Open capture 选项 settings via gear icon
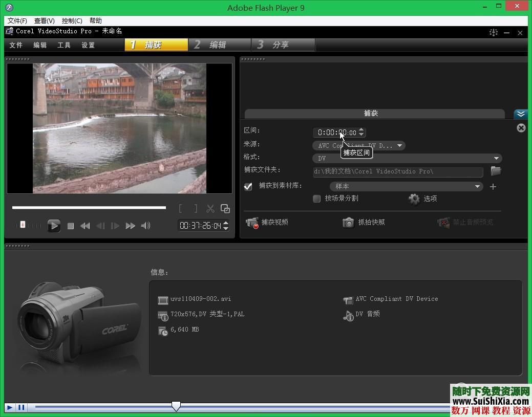 pyautogui.click(x=414, y=199)
